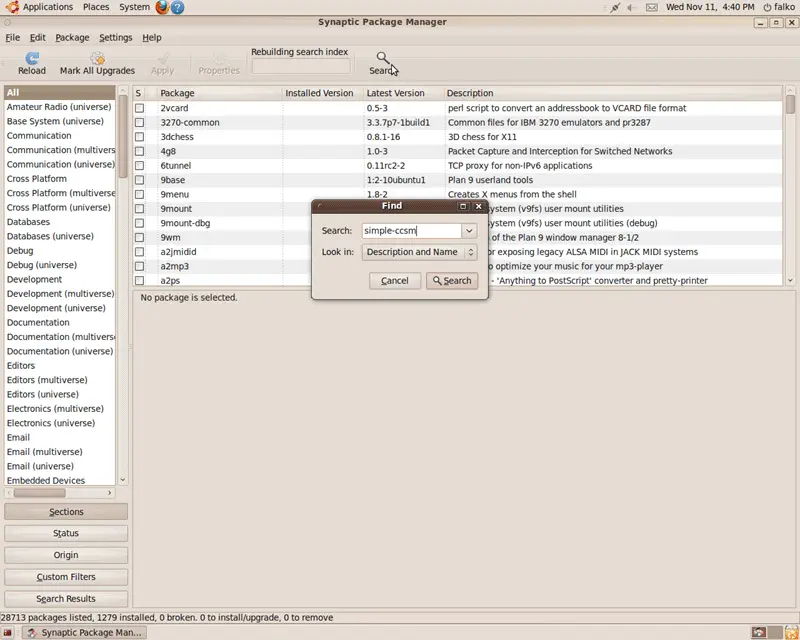Select the All section

[60, 92]
